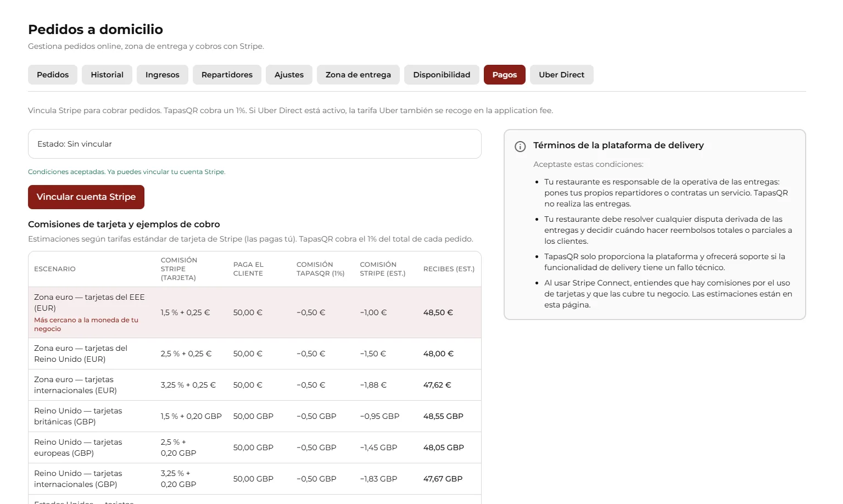Go to the Repartidores tab
The width and height of the screenshot is (843, 504).
click(x=227, y=75)
